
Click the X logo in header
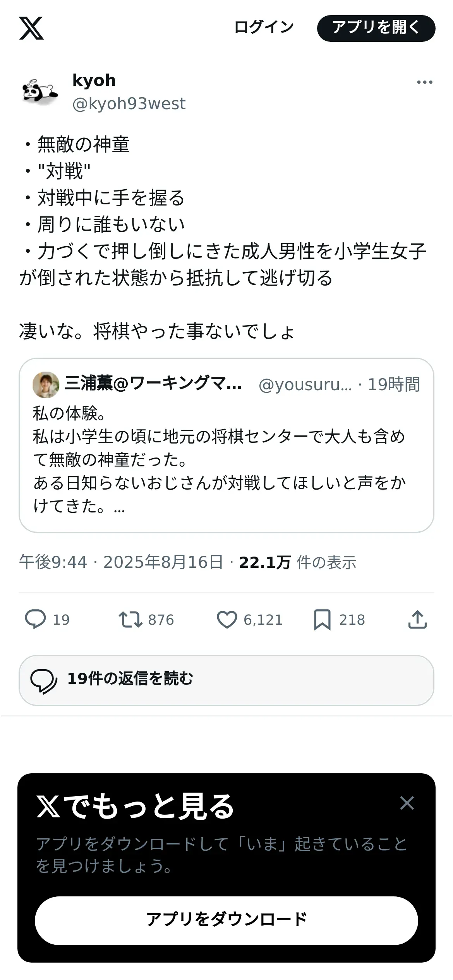(31, 28)
